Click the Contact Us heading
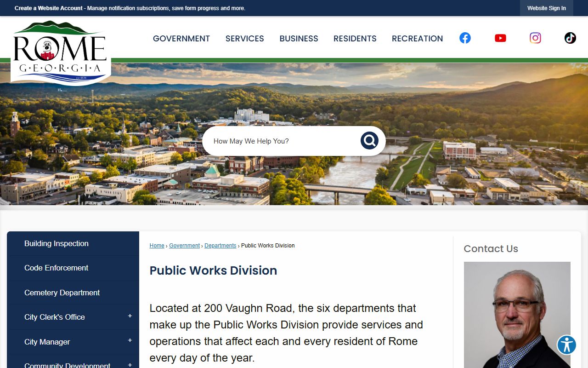 point(491,249)
